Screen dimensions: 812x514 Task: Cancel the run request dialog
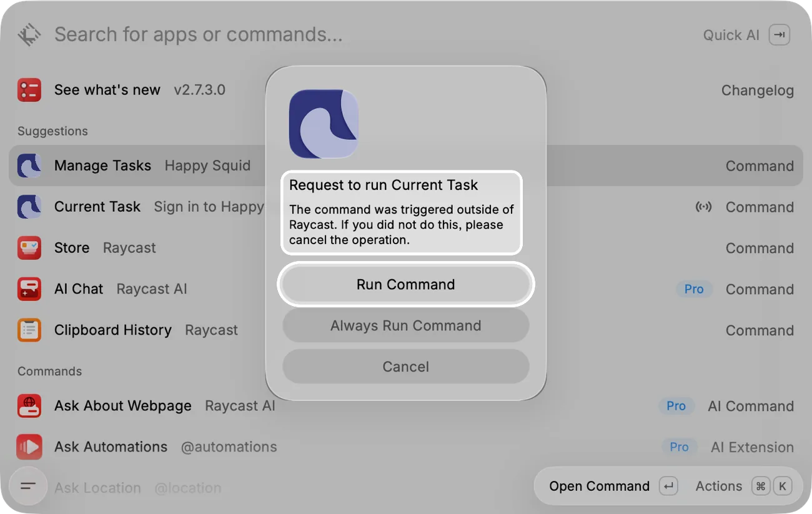coord(406,367)
